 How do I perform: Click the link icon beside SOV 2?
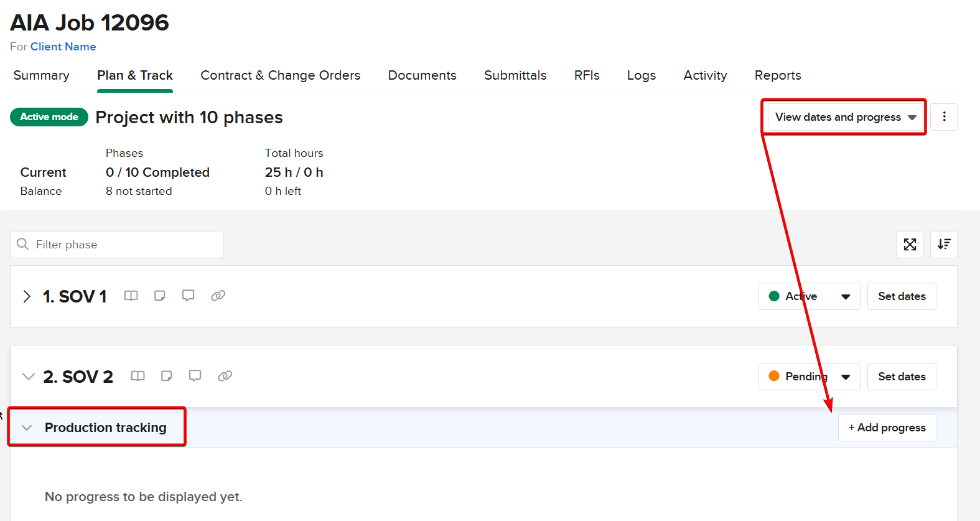(225, 376)
